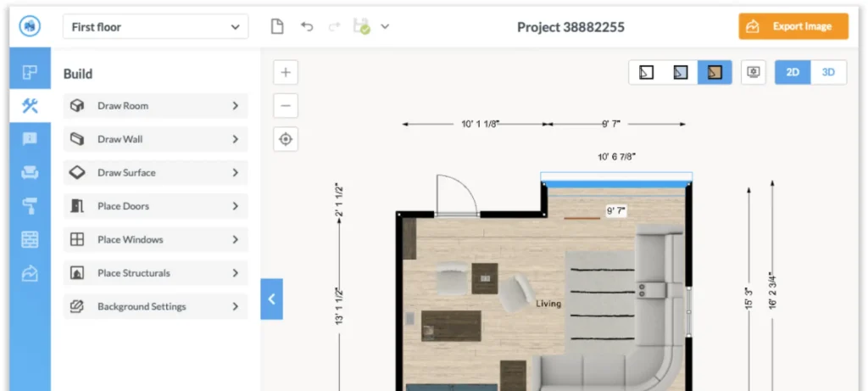Switch to outline floor plan view
This screenshot has height=391, width=868.
[646, 73]
